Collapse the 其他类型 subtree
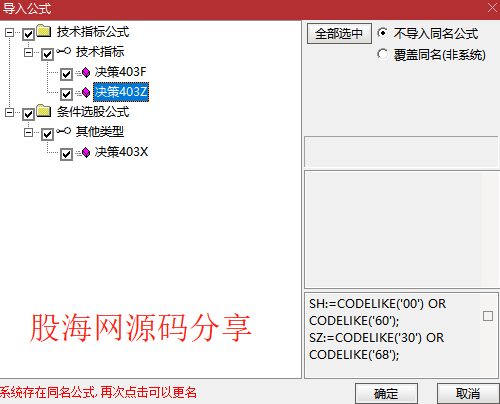 (x=28, y=132)
